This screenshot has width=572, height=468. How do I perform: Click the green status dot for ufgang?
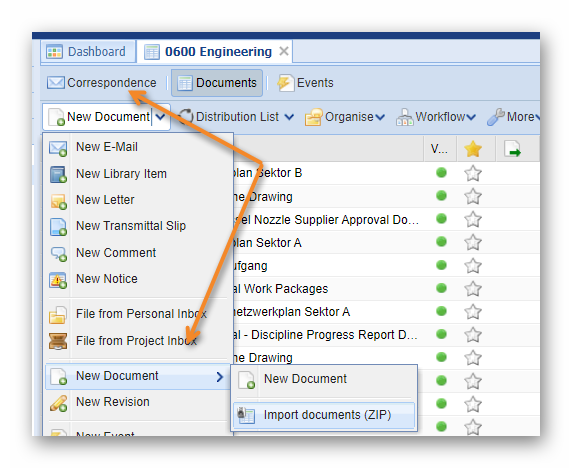pyautogui.click(x=441, y=265)
